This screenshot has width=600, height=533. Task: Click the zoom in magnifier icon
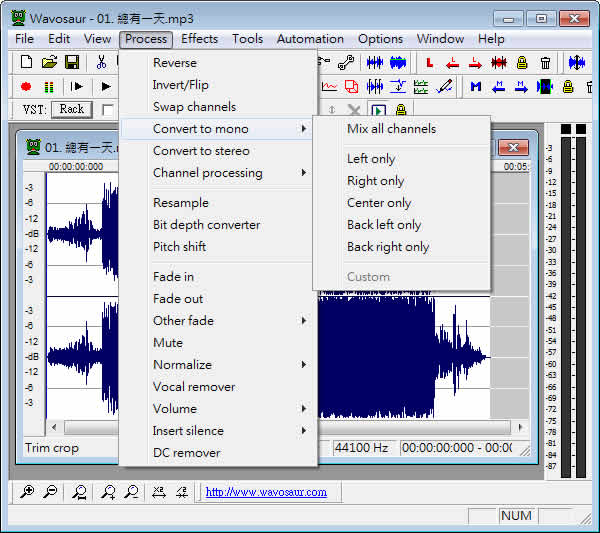coord(27,492)
